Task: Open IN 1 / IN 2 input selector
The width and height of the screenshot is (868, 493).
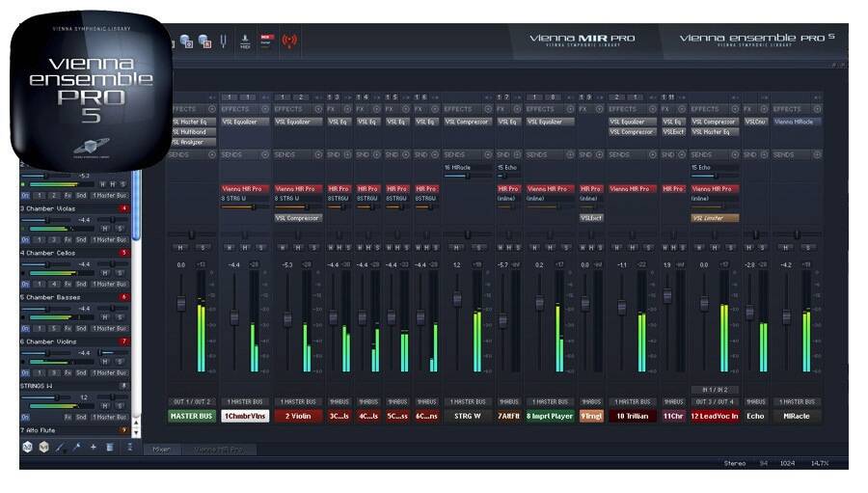Action: (715, 390)
